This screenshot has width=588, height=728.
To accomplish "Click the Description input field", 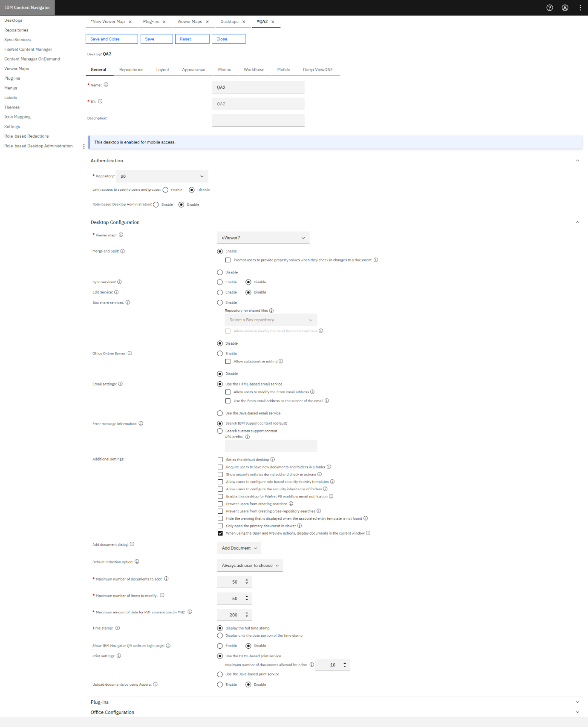I will [x=258, y=120].
